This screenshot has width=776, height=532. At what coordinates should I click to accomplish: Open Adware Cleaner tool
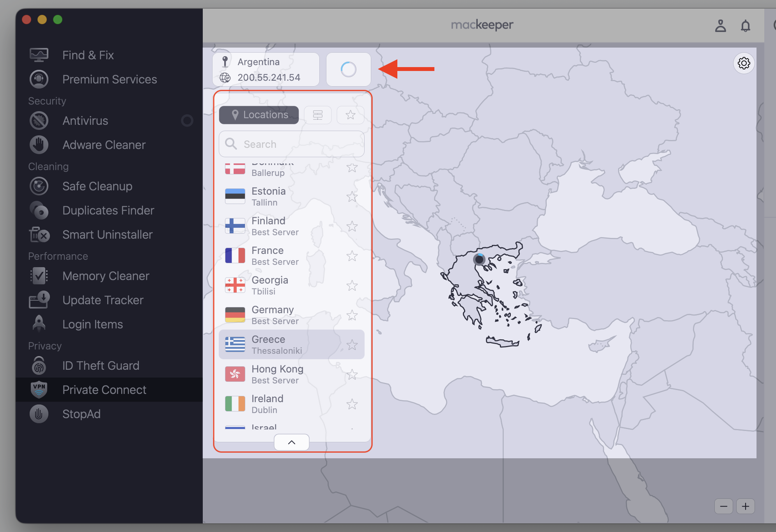(x=109, y=145)
